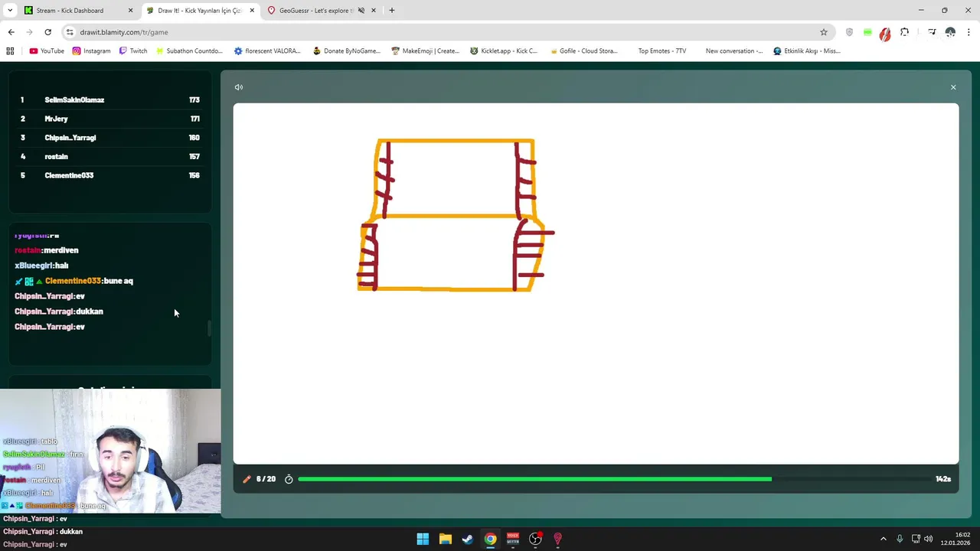The width and height of the screenshot is (980, 551).
Task: Click the timer clock icon
Action: pos(289,479)
